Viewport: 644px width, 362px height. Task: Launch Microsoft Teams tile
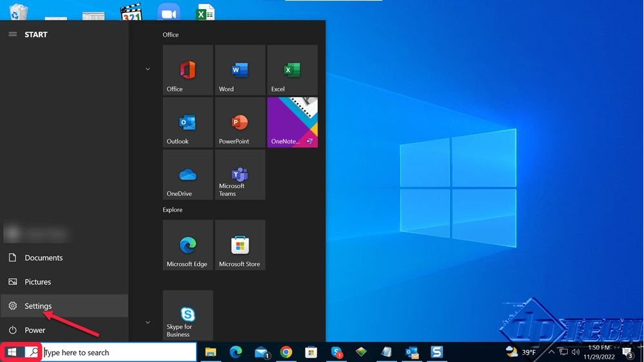point(240,175)
